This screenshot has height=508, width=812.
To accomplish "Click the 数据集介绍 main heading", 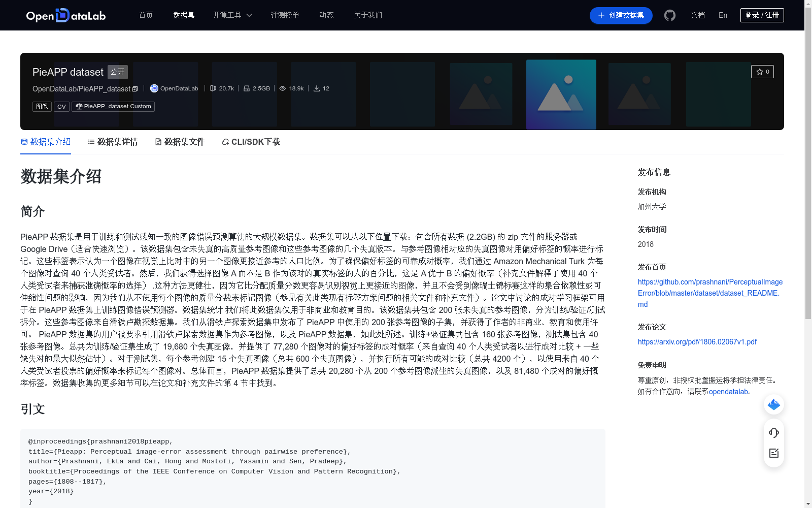I will click(x=61, y=177).
